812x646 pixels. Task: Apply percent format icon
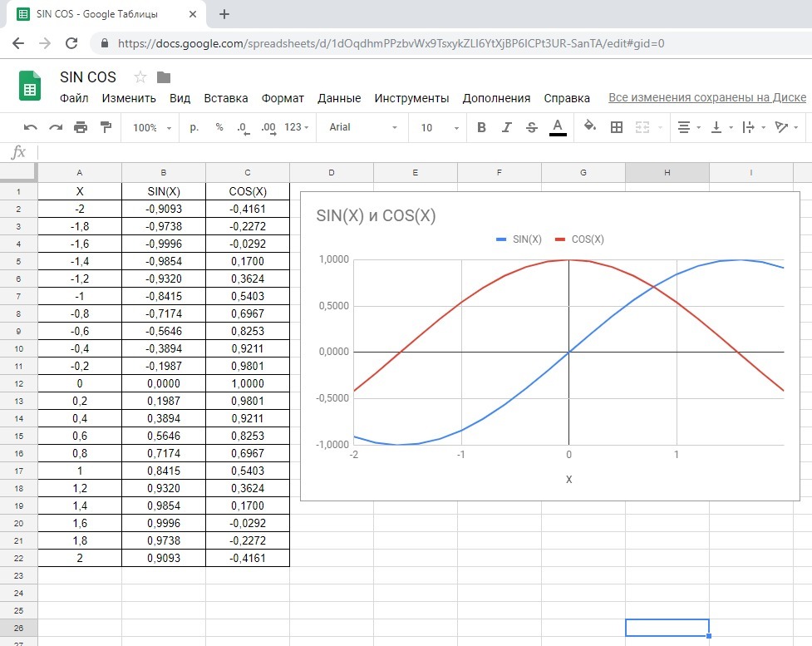pyautogui.click(x=219, y=127)
